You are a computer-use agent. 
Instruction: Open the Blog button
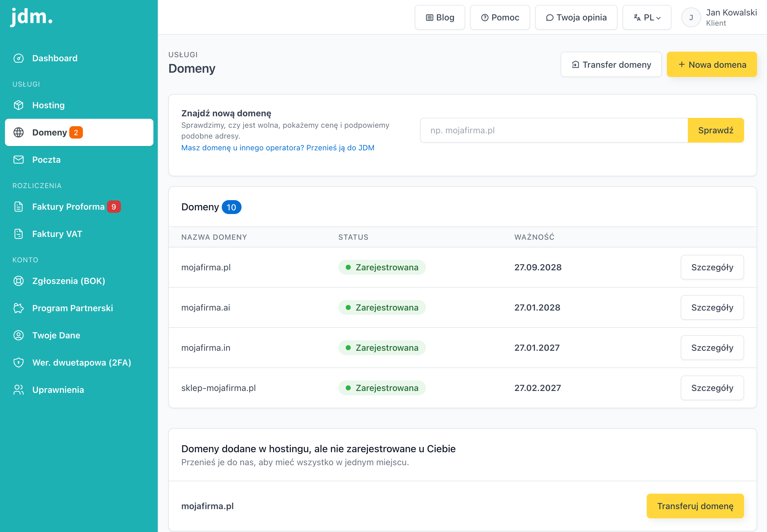pos(440,17)
